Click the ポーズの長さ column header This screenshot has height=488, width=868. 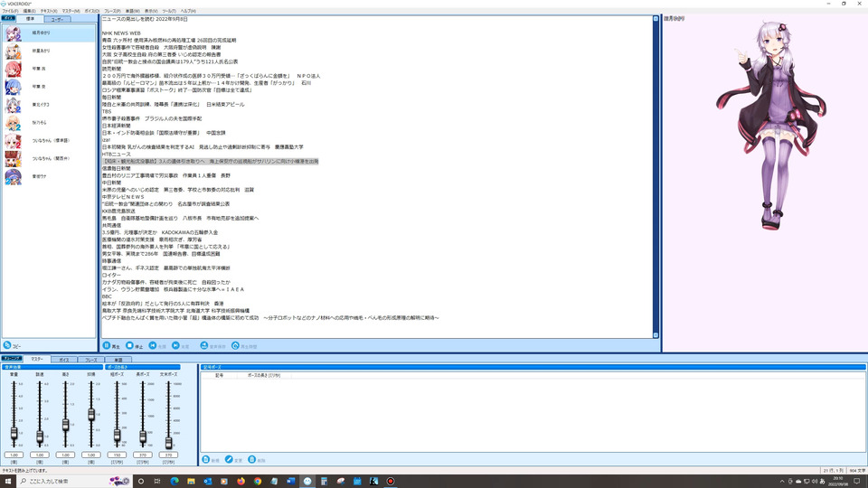(x=264, y=375)
